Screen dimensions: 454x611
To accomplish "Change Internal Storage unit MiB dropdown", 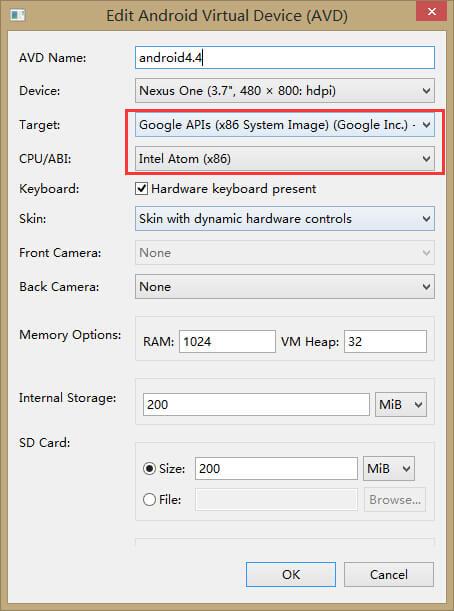I will [x=401, y=404].
